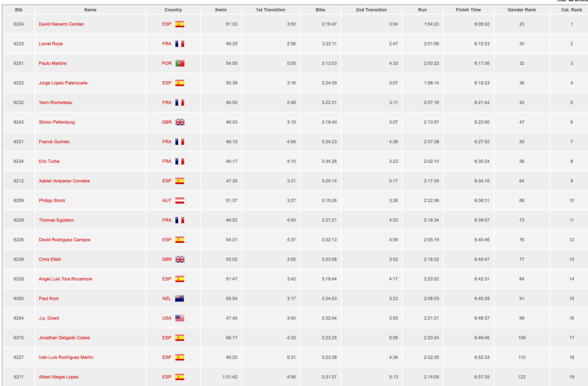Image resolution: width=588 pixels, height=386 pixels.
Task: Click the Gender Rank column header
Action: (x=522, y=10)
